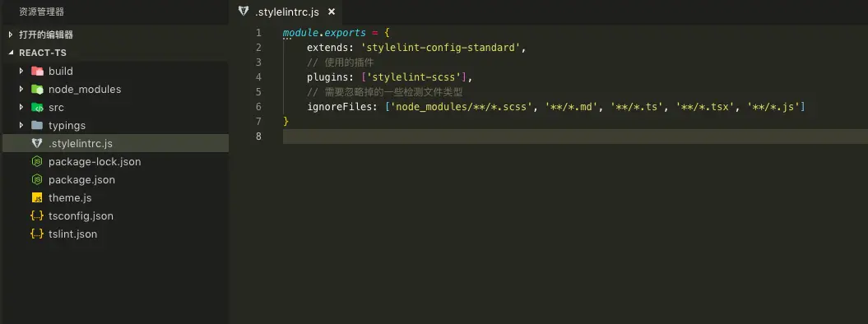Viewport: 868px width, 324px height.
Task: Click the comment // 需要忽略掉的一些检测文件类型
Action: point(385,92)
